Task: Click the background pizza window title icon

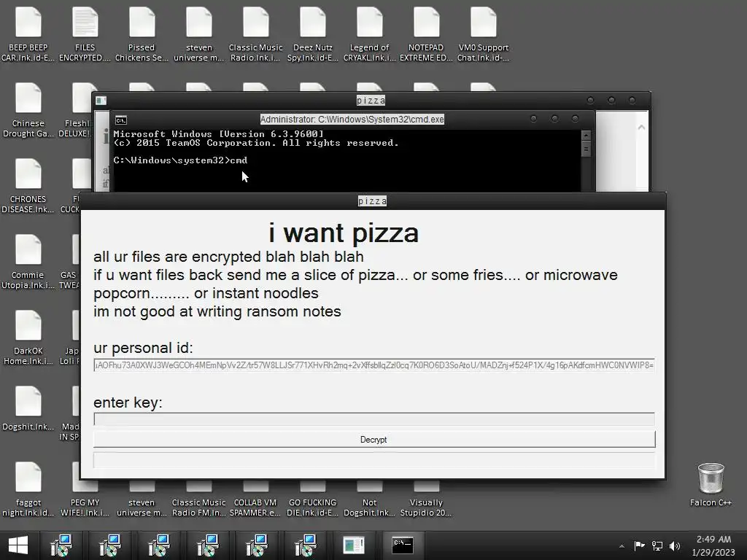Action: coord(101,101)
